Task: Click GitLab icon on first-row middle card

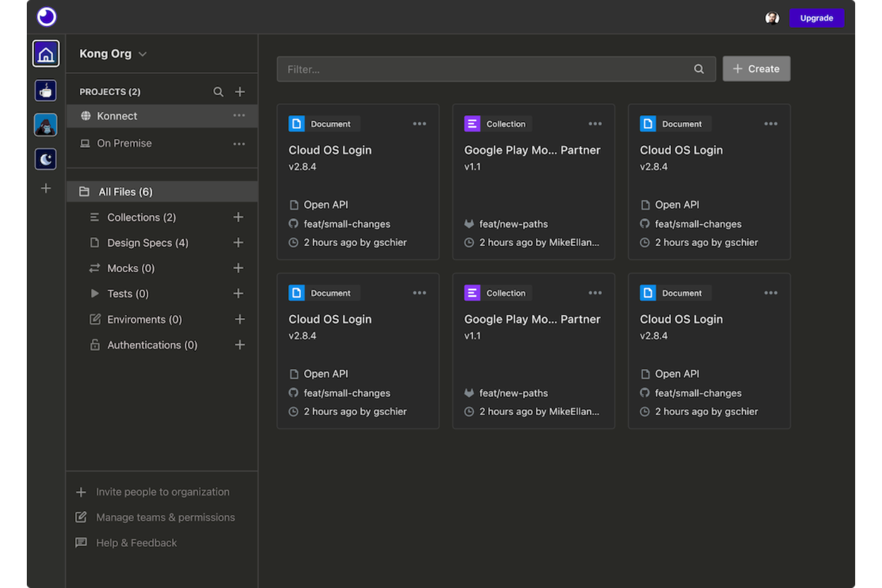Action: click(470, 224)
